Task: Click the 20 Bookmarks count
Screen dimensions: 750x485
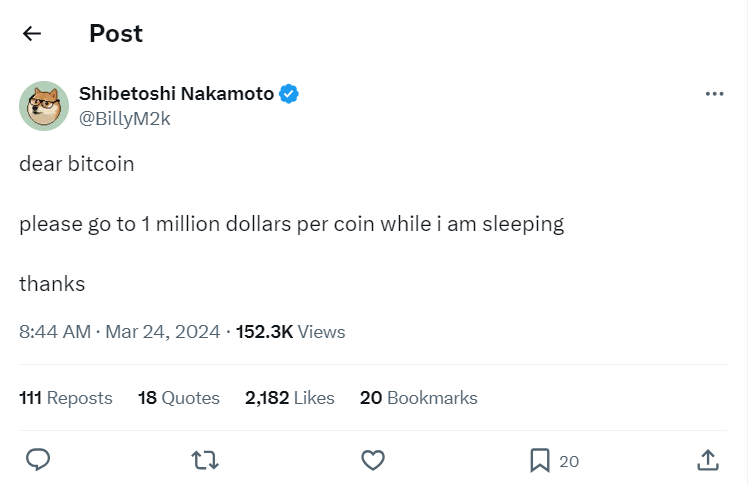Action: [418, 398]
